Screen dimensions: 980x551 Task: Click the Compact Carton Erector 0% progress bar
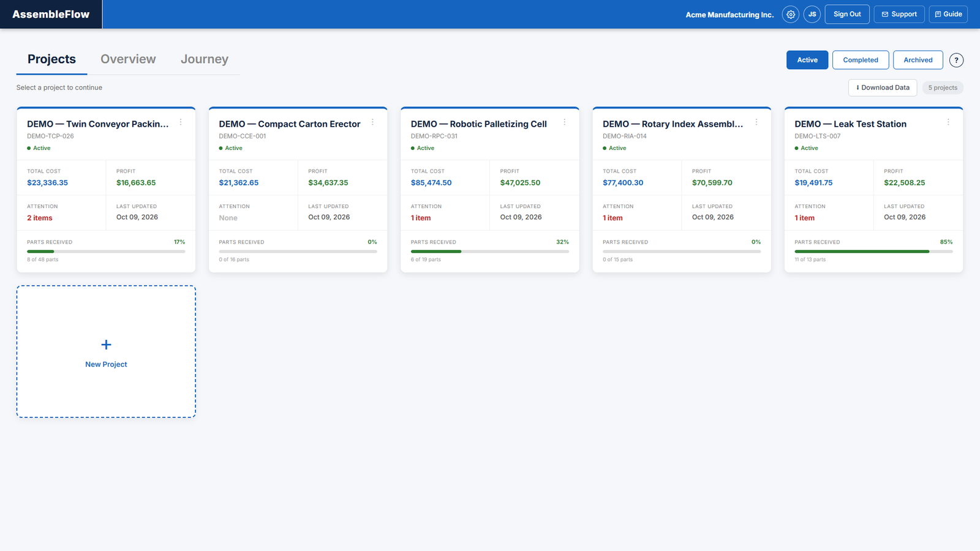pos(298,251)
